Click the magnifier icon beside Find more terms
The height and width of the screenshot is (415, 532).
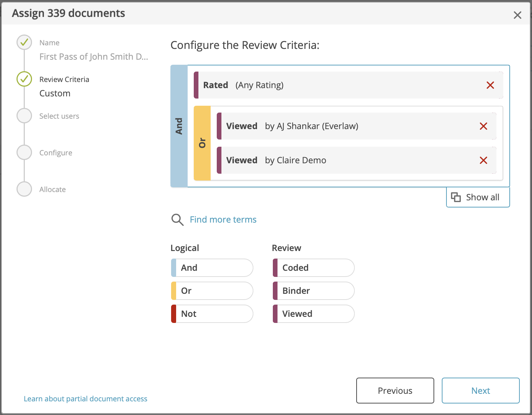coord(177,220)
